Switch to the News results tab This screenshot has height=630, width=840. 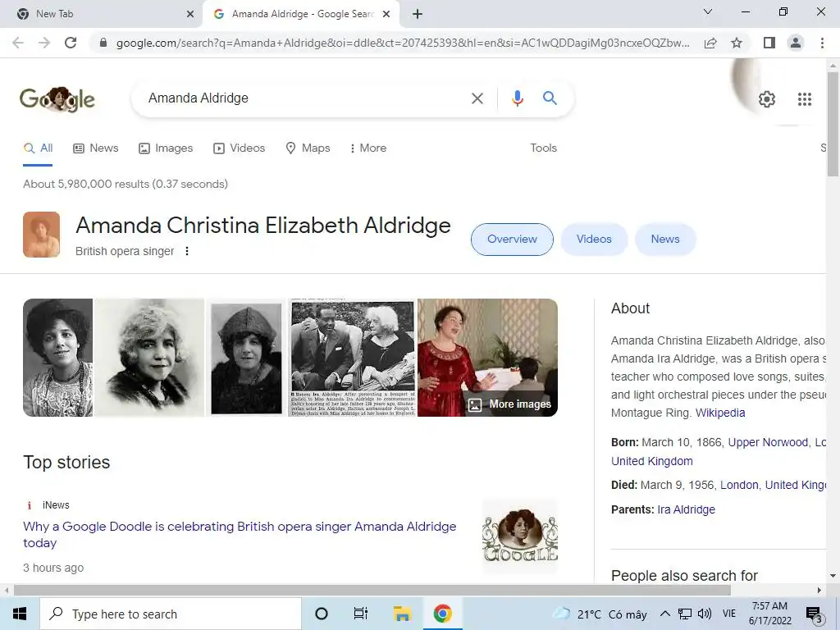96,148
